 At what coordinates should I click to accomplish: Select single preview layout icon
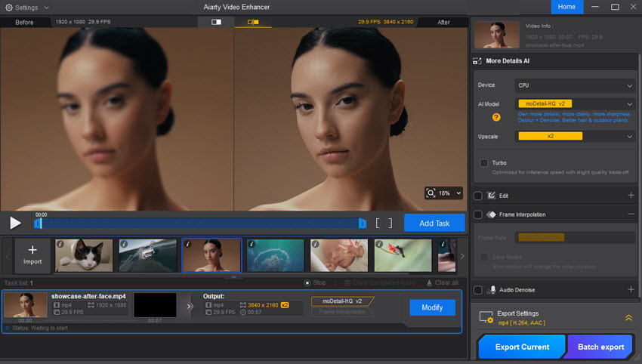(x=216, y=22)
